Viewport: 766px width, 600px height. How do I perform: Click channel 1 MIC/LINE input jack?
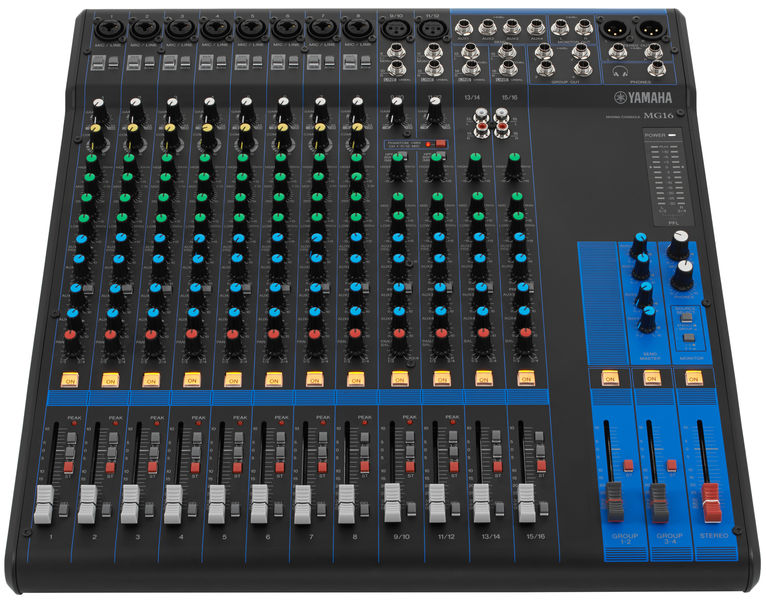105,28
